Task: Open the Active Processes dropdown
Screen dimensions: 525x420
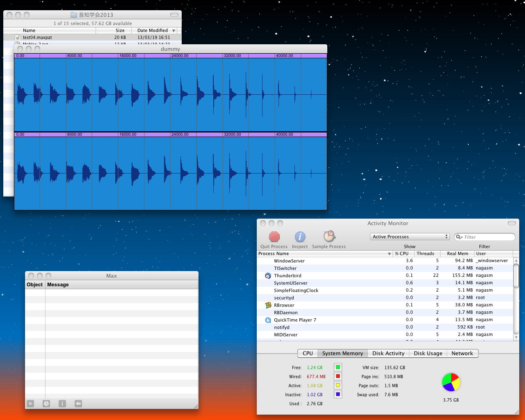Action: [410, 237]
